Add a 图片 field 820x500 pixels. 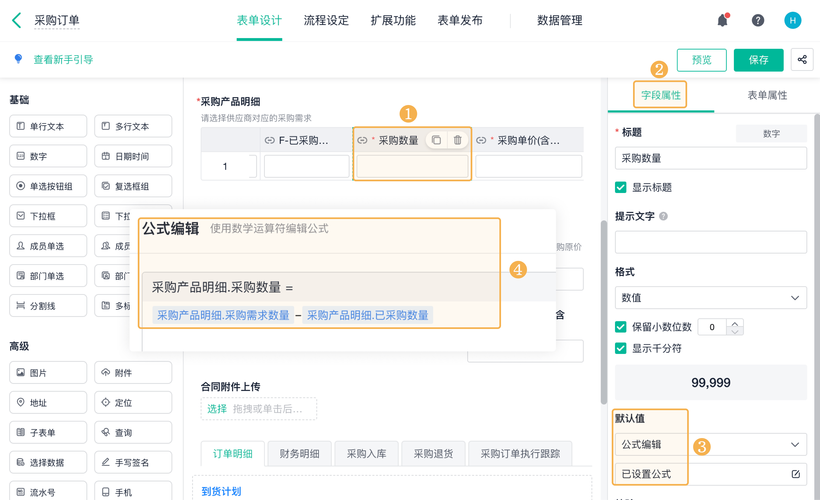click(x=48, y=372)
